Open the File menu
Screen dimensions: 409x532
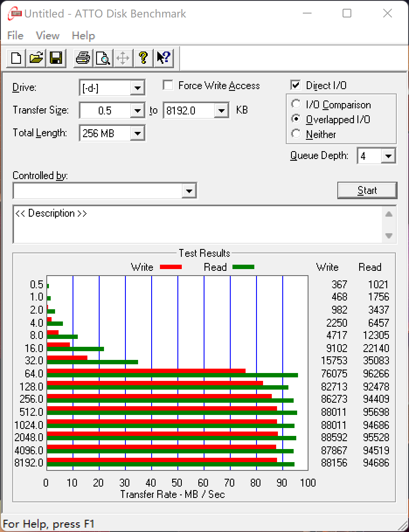click(x=15, y=36)
